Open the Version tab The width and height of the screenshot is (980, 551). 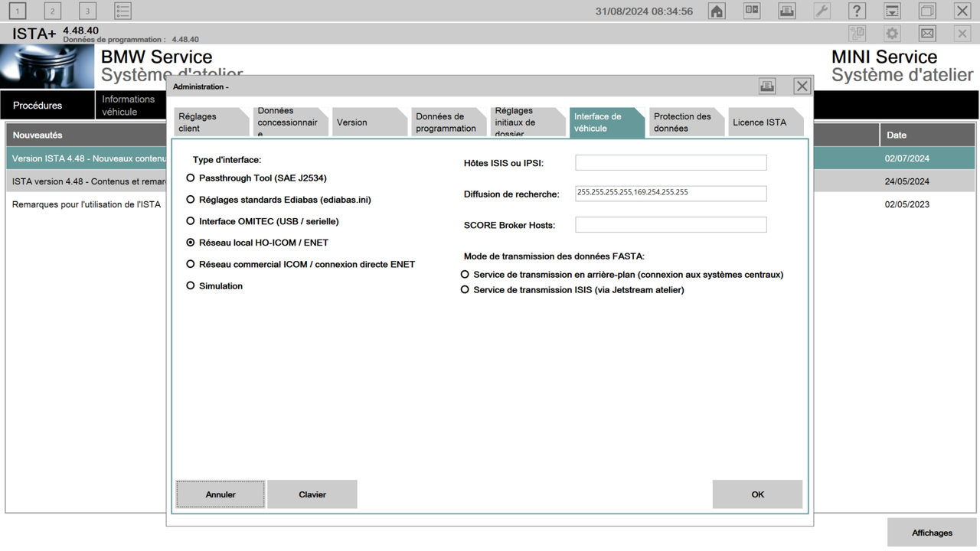tap(369, 122)
